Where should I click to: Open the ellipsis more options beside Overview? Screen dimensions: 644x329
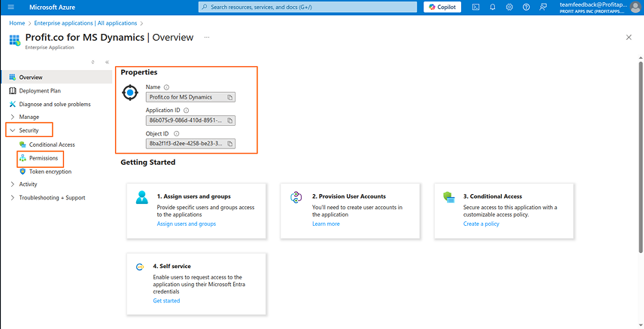point(207,37)
